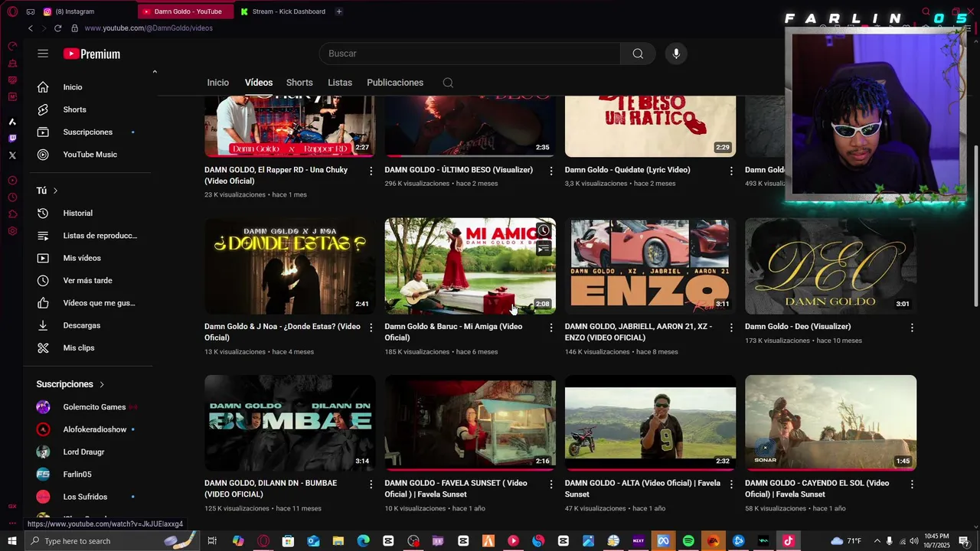The width and height of the screenshot is (980, 551).
Task: Switch to Kick Dashboard browser tab
Action: [x=283, y=11]
